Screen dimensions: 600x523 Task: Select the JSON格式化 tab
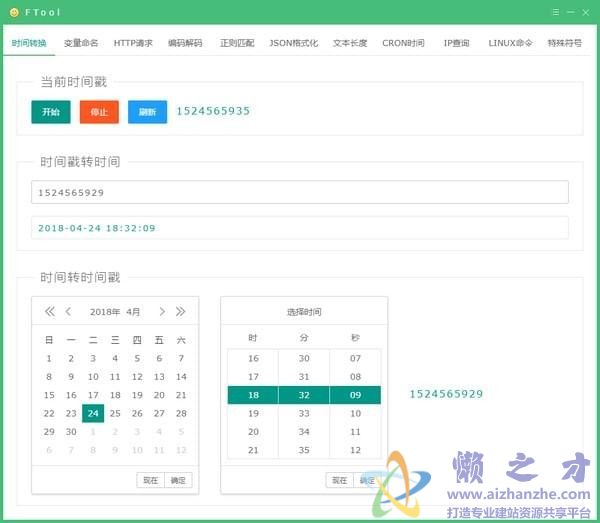(x=293, y=43)
